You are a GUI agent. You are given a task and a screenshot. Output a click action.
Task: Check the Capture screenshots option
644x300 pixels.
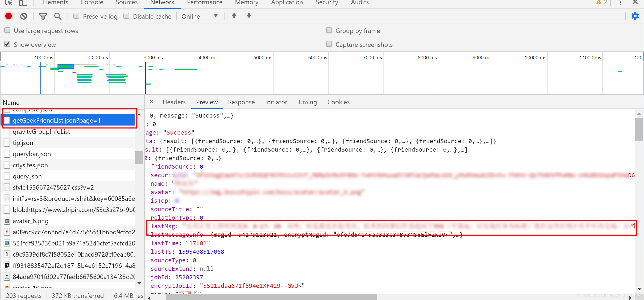click(329, 44)
